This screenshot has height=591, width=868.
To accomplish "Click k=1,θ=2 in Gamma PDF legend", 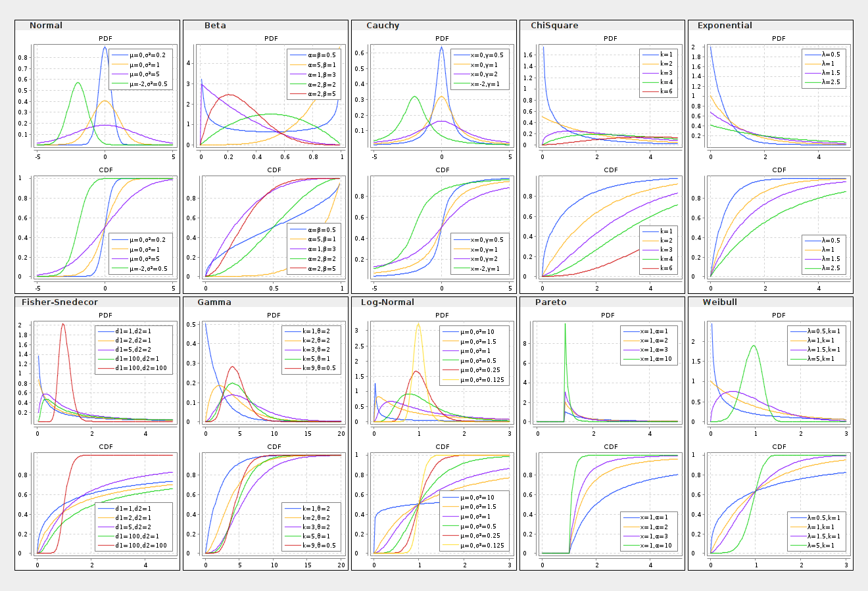I will pyautogui.click(x=316, y=331).
